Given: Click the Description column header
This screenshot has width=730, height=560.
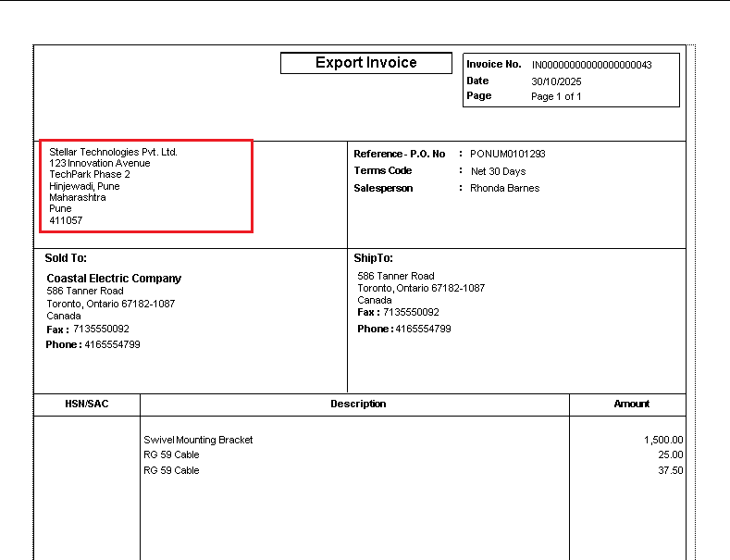Looking at the screenshot, I should [358, 404].
